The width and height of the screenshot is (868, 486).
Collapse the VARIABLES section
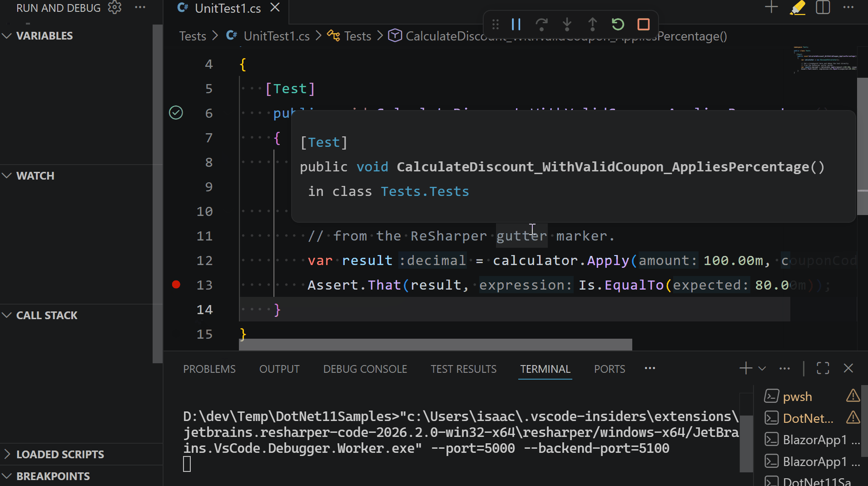(44, 36)
